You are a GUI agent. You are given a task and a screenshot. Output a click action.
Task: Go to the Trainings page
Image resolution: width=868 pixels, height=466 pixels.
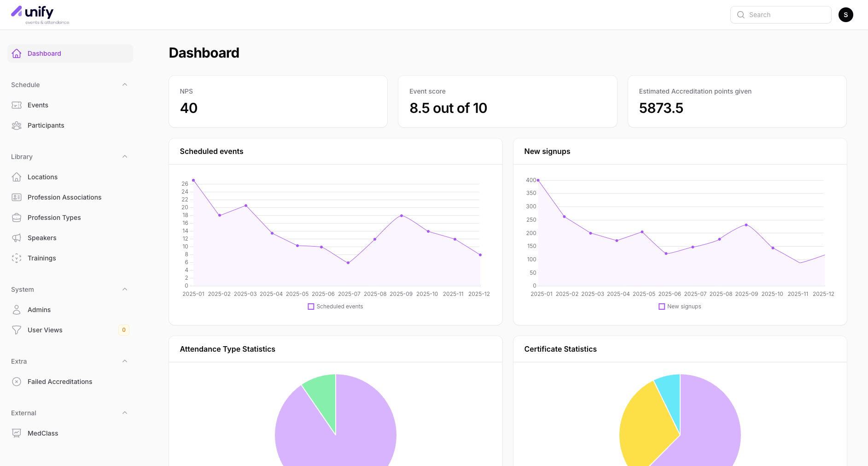pyautogui.click(x=41, y=258)
